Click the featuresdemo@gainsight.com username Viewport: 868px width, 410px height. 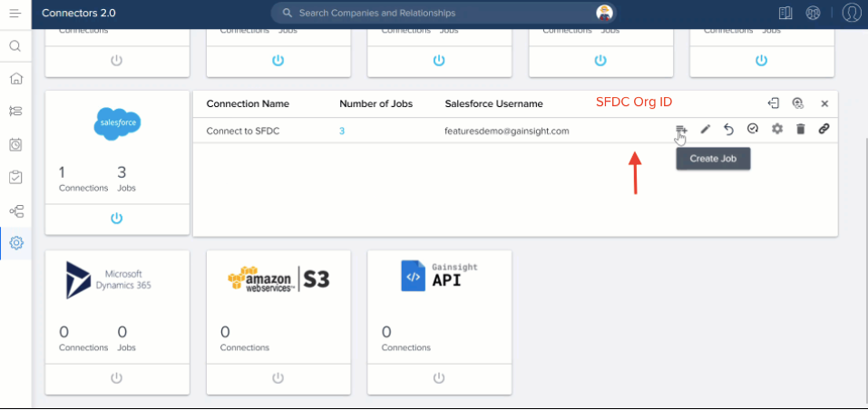pos(507,132)
